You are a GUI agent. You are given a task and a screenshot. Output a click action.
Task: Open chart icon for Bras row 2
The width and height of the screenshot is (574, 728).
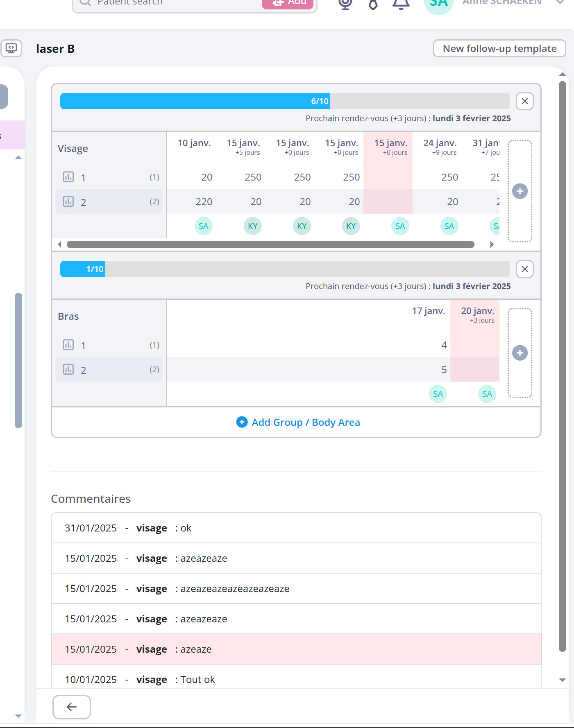pos(68,370)
